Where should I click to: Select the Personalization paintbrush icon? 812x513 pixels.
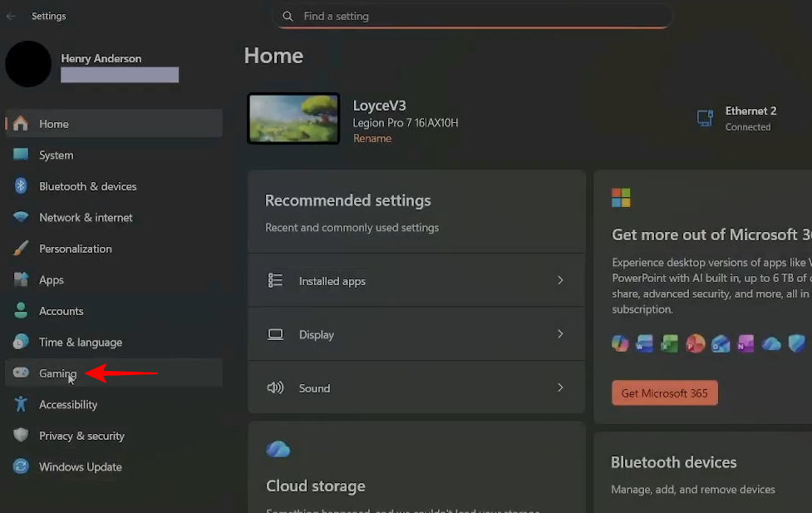point(21,249)
